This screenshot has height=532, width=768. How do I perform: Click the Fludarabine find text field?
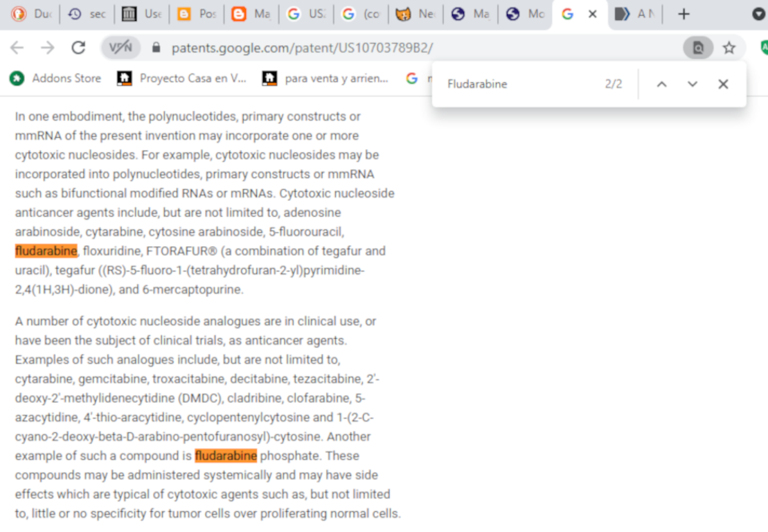point(519,84)
